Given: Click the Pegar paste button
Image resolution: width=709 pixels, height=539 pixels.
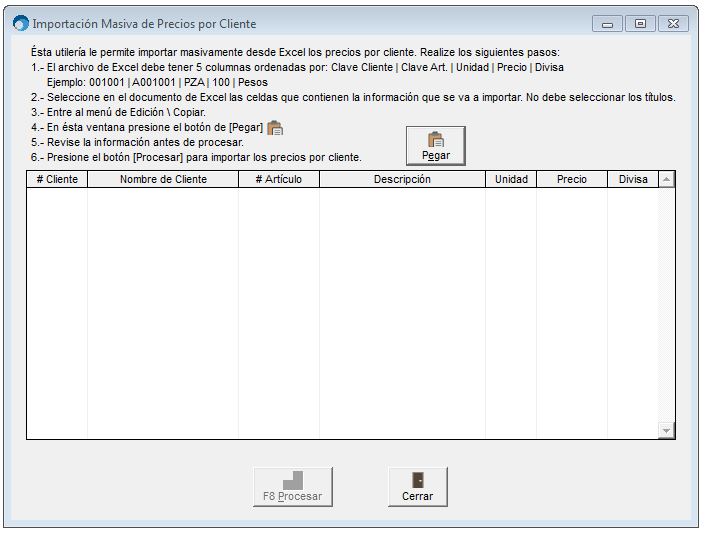Looking at the screenshot, I should tap(435, 146).
